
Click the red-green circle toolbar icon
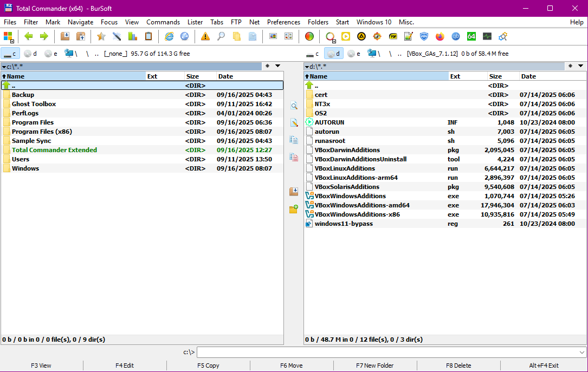(x=309, y=36)
